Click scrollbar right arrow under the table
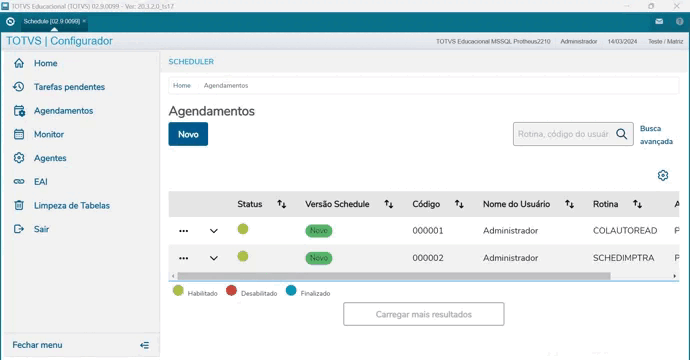The image size is (690, 360). [x=675, y=276]
